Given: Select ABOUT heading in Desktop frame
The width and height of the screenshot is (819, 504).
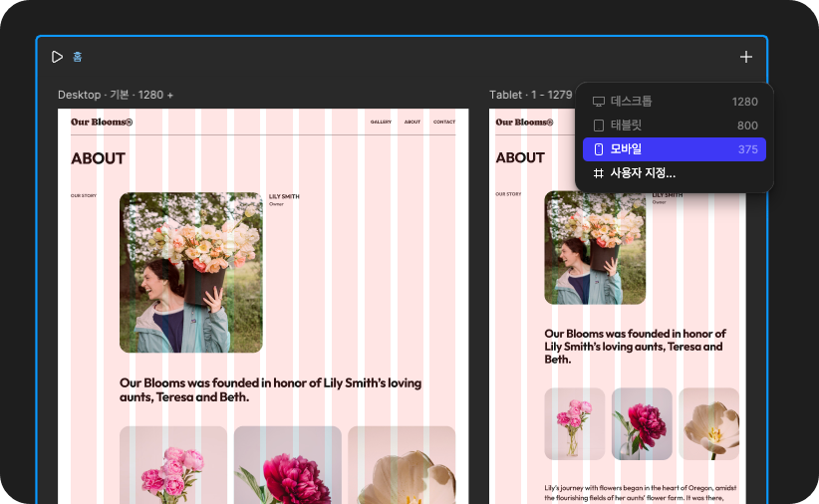Looking at the screenshot, I should 99,158.
